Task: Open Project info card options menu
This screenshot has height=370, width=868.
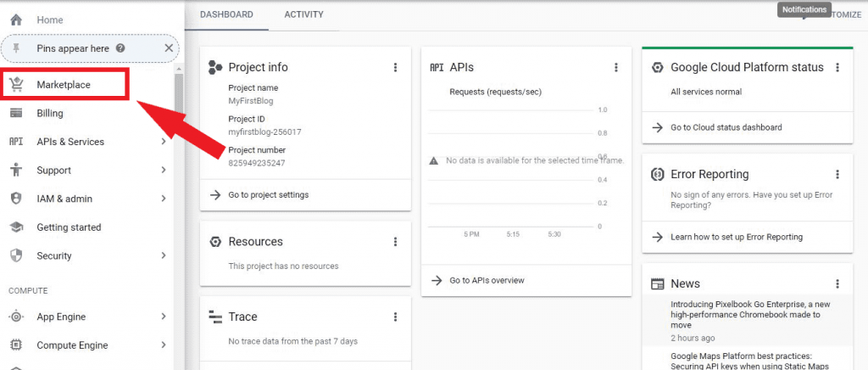Action: click(x=395, y=68)
